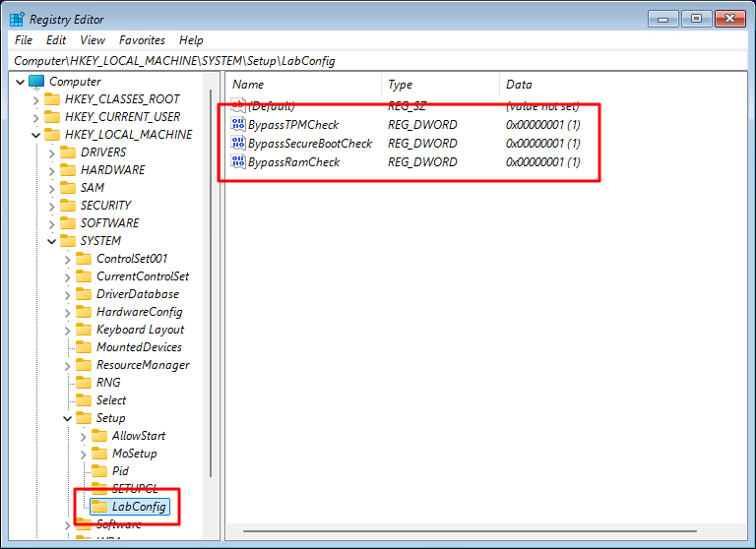Image resolution: width=756 pixels, height=549 pixels.
Task: Click the BypassSecureBootCheck DWORD icon
Action: click(x=238, y=144)
